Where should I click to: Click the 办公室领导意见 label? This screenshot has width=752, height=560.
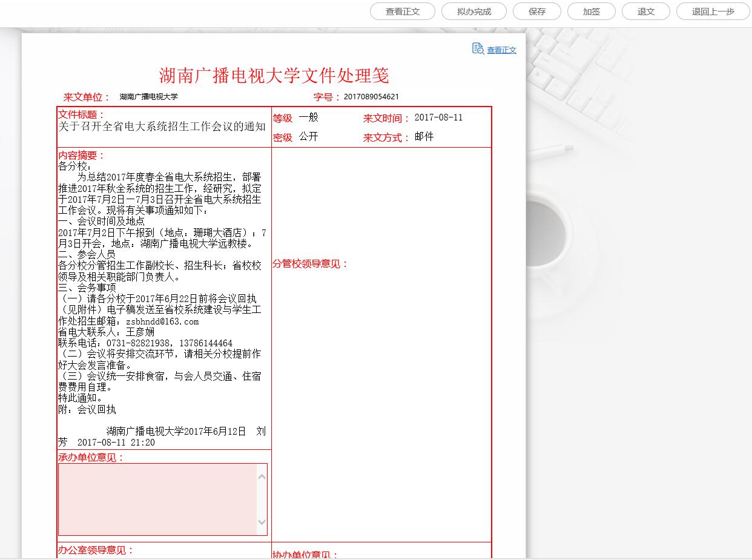point(96,550)
